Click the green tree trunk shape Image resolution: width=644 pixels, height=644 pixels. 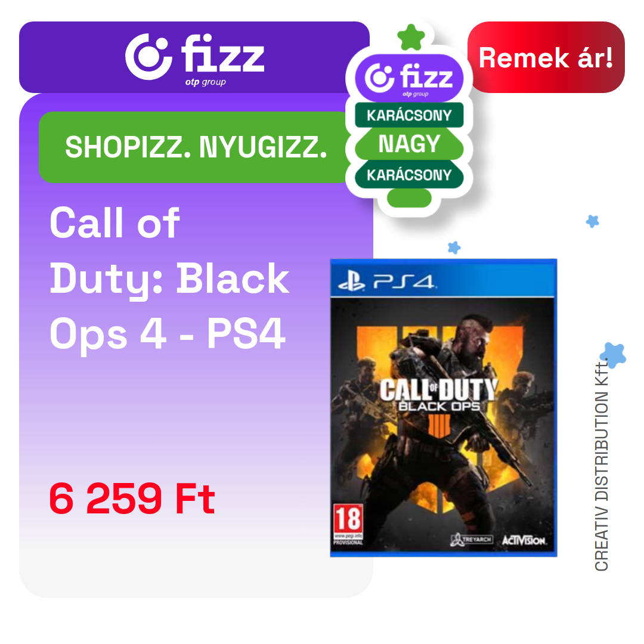tap(409, 199)
